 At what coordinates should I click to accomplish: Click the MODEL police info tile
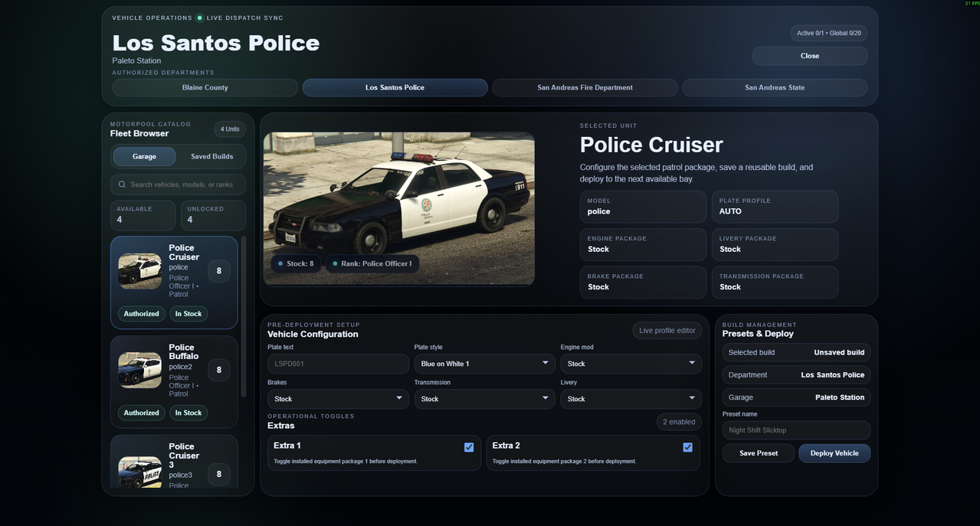(x=643, y=207)
